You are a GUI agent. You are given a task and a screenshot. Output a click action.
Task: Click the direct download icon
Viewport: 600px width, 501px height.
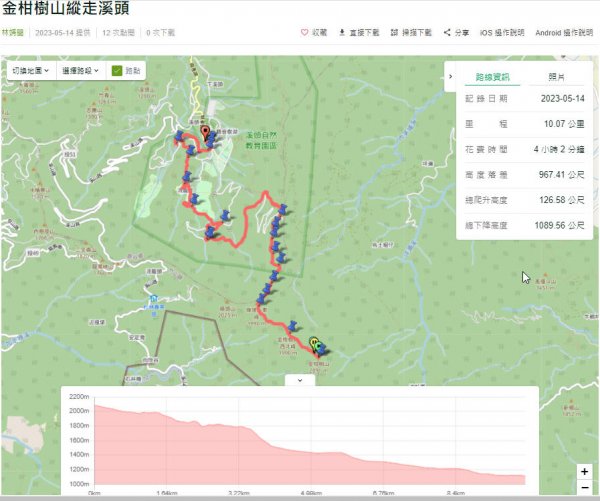coord(342,33)
